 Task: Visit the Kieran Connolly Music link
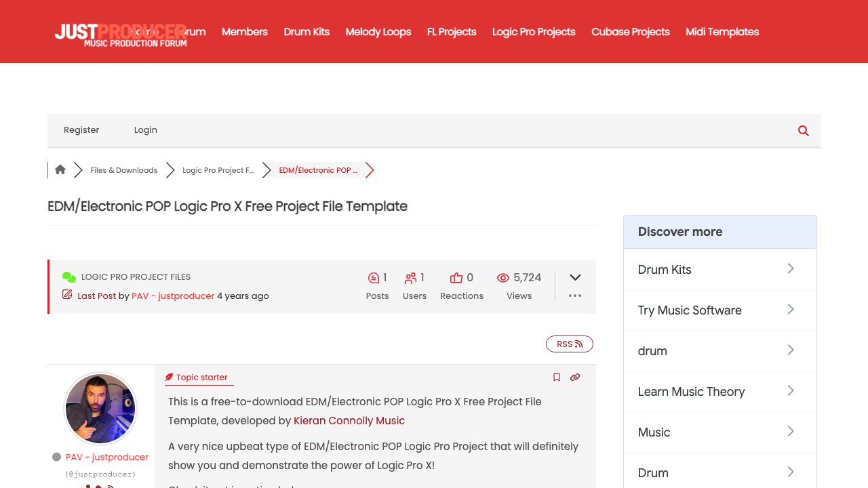349,421
